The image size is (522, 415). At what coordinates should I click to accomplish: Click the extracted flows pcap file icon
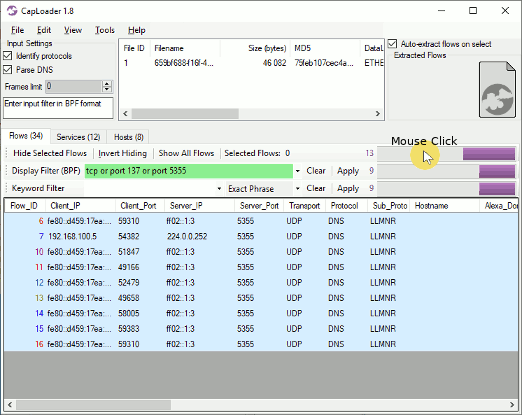[497, 89]
